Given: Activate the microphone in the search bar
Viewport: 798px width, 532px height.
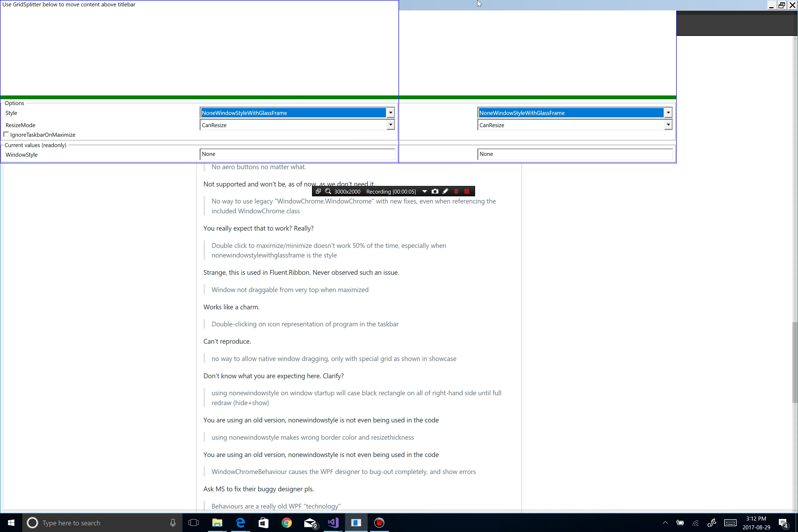Looking at the screenshot, I should tap(173, 523).
